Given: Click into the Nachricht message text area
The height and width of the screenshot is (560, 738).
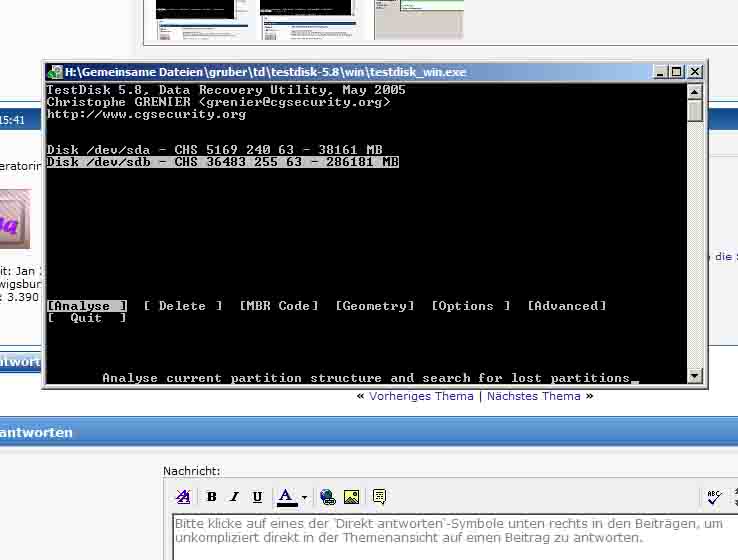Looking at the screenshot, I should pos(455,537).
